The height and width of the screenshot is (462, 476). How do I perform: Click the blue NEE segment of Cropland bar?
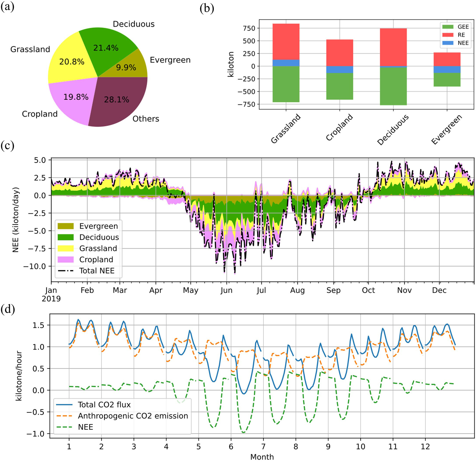pyautogui.click(x=340, y=69)
